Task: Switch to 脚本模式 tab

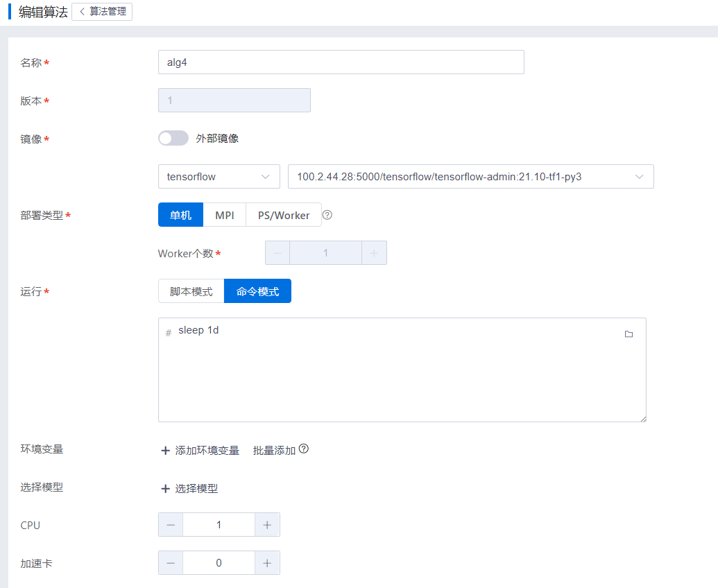Action: click(x=191, y=291)
